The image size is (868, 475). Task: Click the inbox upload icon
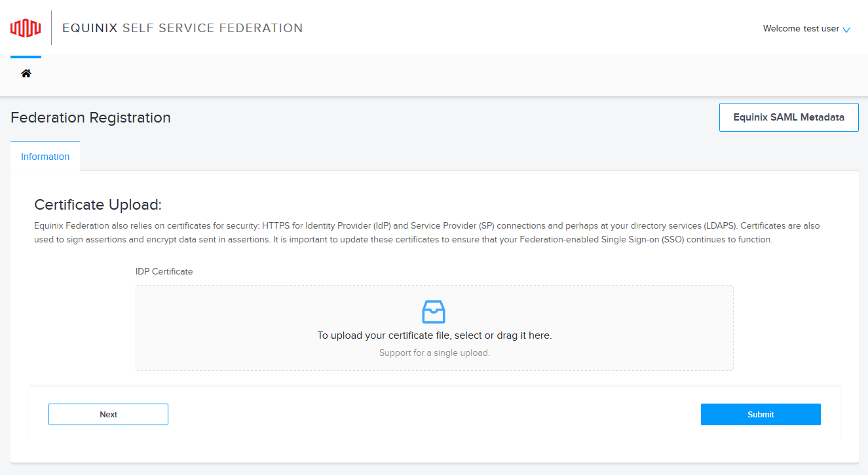click(x=434, y=312)
